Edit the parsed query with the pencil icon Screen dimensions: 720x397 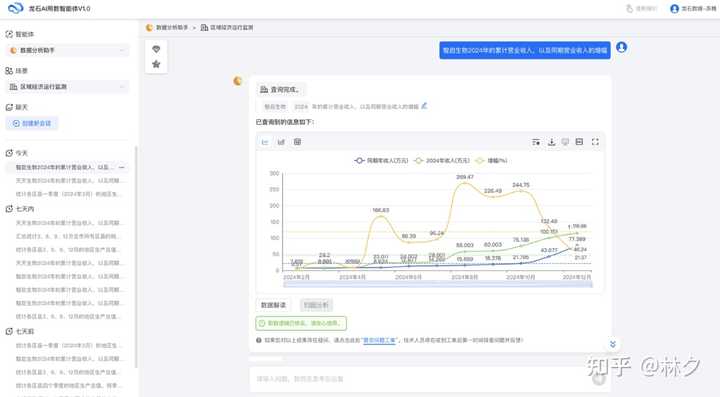tap(424, 106)
